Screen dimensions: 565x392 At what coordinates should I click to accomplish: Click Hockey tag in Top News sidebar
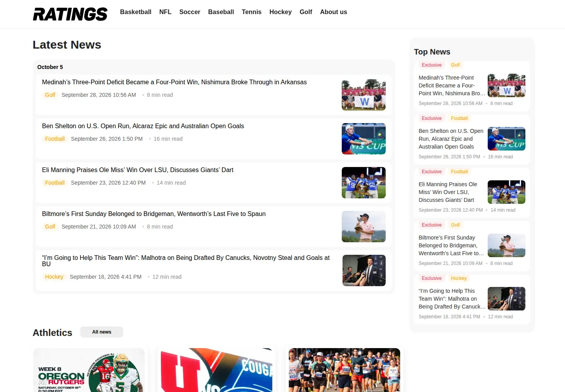pyautogui.click(x=459, y=278)
